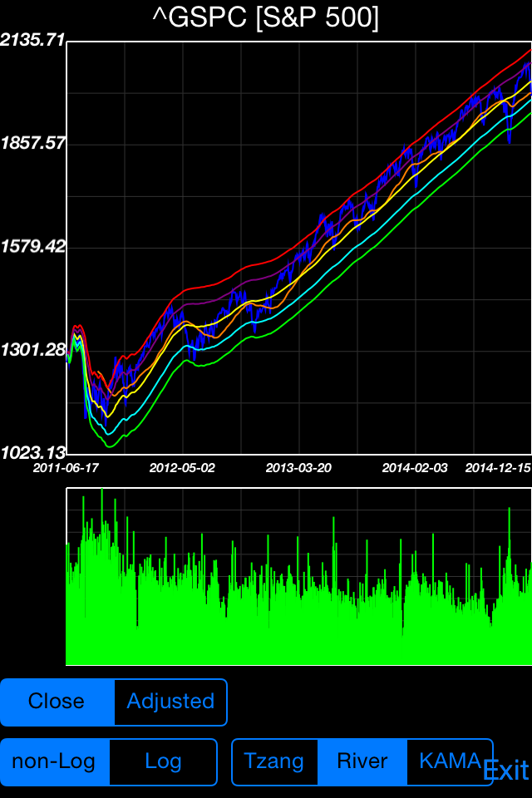Choose the KAMA indicator
The width and height of the screenshot is (532, 798).
point(450,762)
